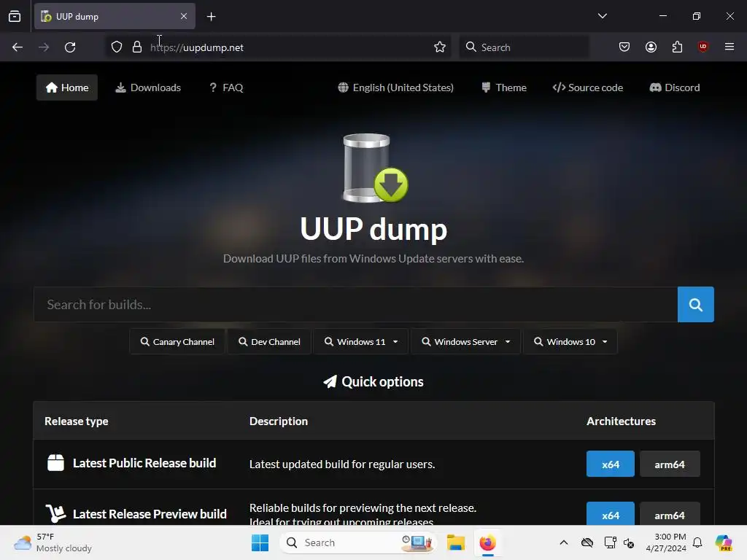
Task: Open the Extensions puzzle icon
Action: point(677,47)
